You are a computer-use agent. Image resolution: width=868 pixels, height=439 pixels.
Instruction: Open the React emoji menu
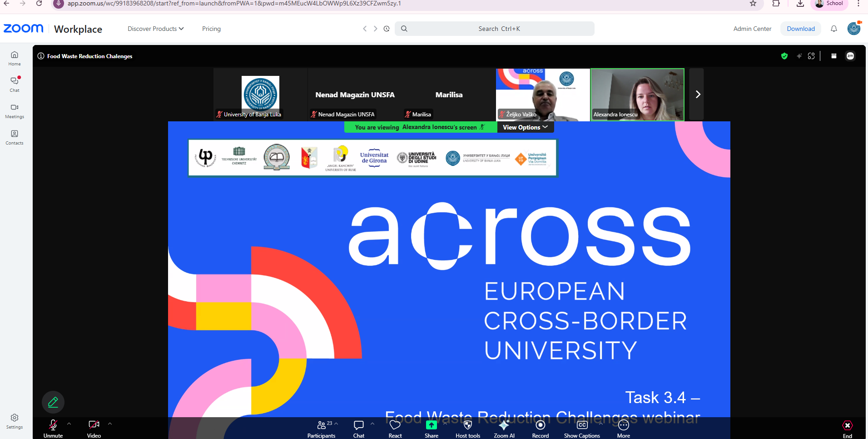coord(395,429)
